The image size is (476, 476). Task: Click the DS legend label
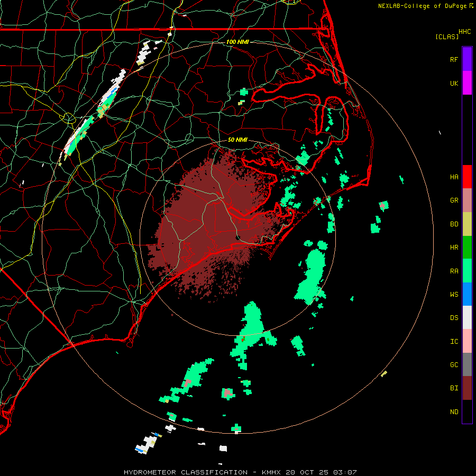(x=454, y=318)
